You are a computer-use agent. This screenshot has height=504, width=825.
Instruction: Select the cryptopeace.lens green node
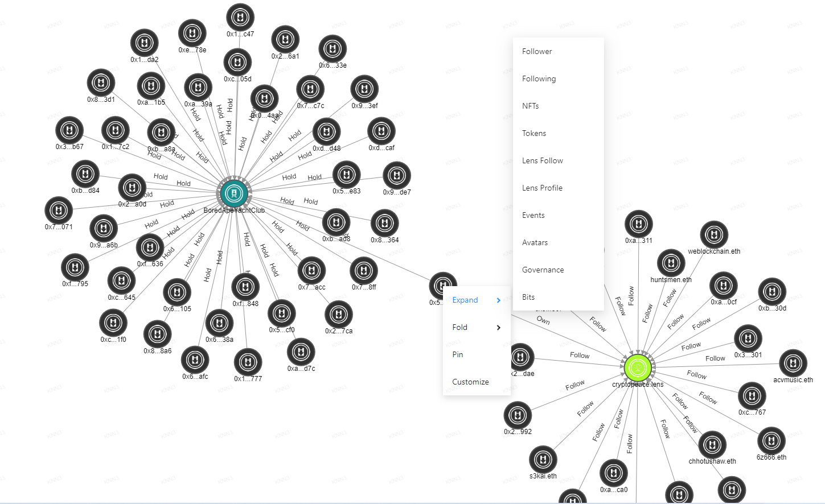pos(638,367)
